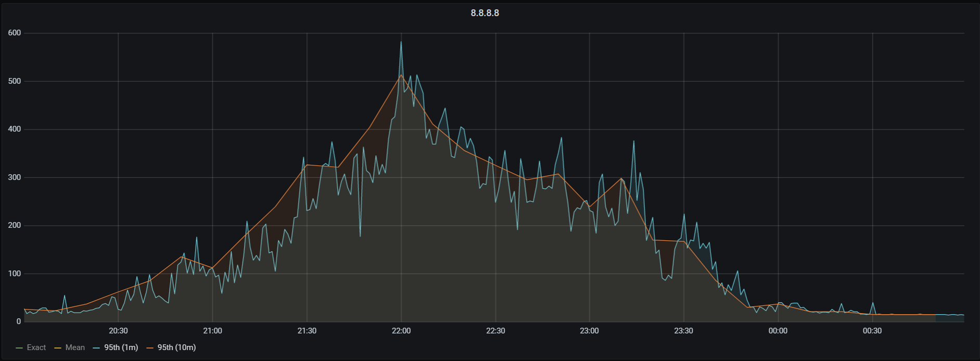Click the yellow Mean series color line
Viewport: 980px width, 361px height.
click(58, 347)
